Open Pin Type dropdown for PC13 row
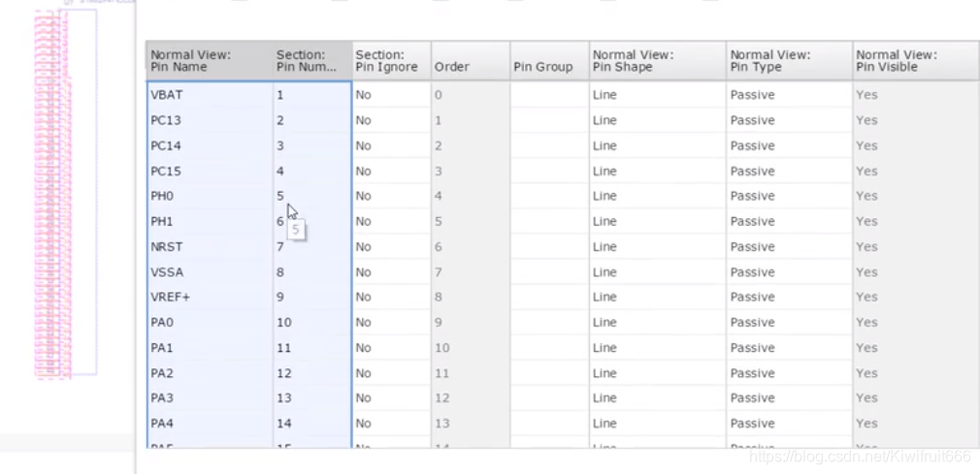This screenshot has width=980, height=474. (x=787, y=120)
